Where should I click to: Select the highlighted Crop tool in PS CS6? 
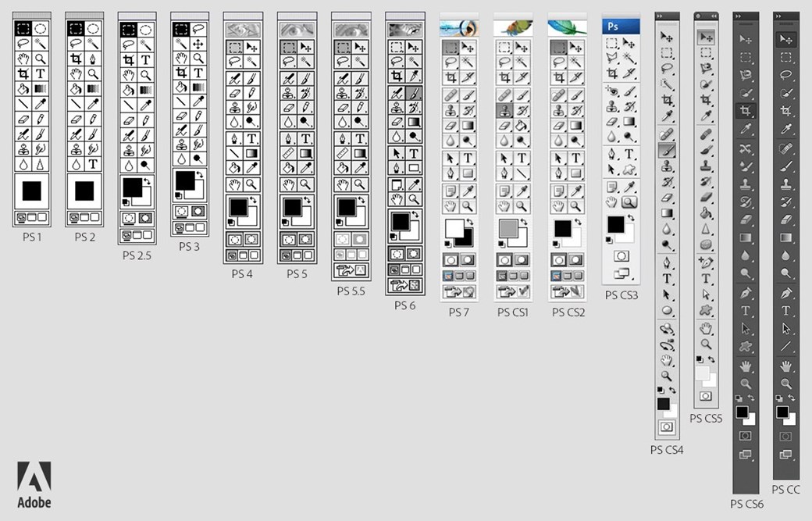pos(745,110)
